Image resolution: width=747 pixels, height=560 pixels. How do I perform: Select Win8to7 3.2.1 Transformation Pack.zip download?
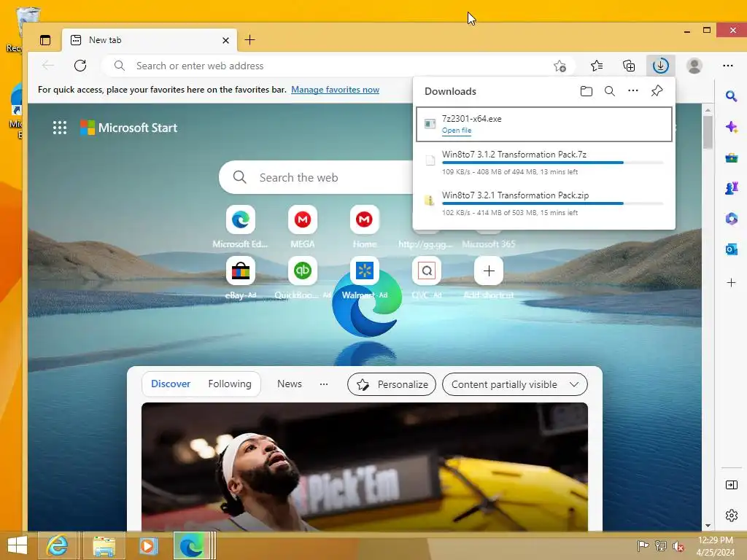pyautogui.click(x=544, y=203)
